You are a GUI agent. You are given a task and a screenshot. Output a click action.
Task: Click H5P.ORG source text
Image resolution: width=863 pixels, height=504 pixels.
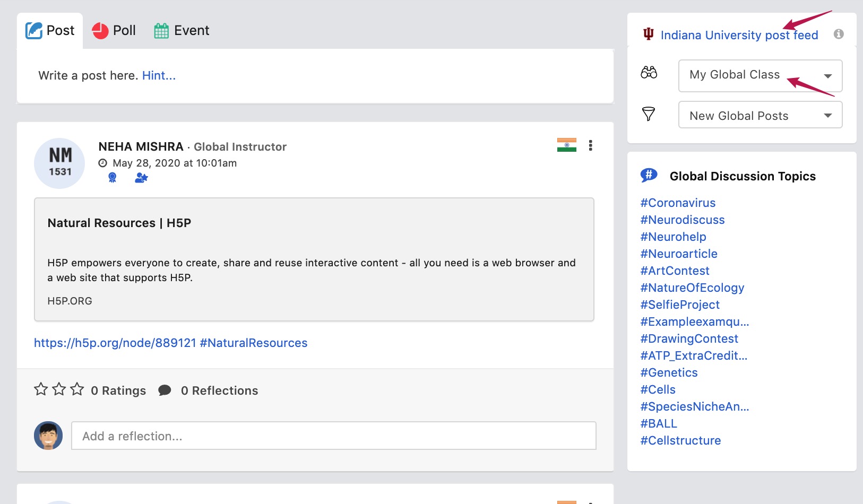click(x=70, y=301)
